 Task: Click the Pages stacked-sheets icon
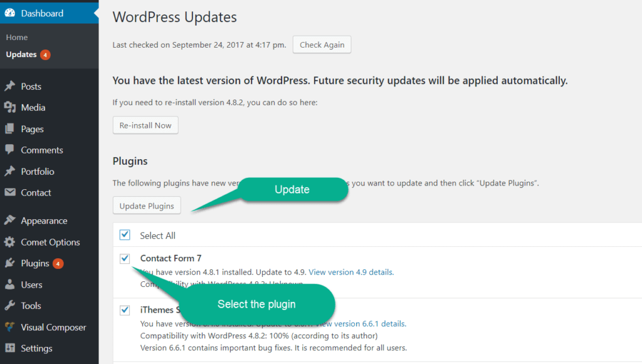[10, 129]
